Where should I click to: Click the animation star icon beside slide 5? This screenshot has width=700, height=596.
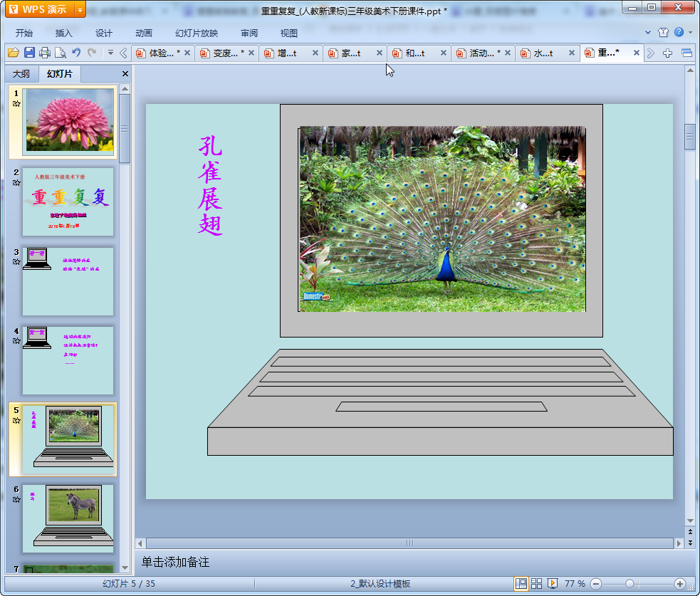coord(16,421)
